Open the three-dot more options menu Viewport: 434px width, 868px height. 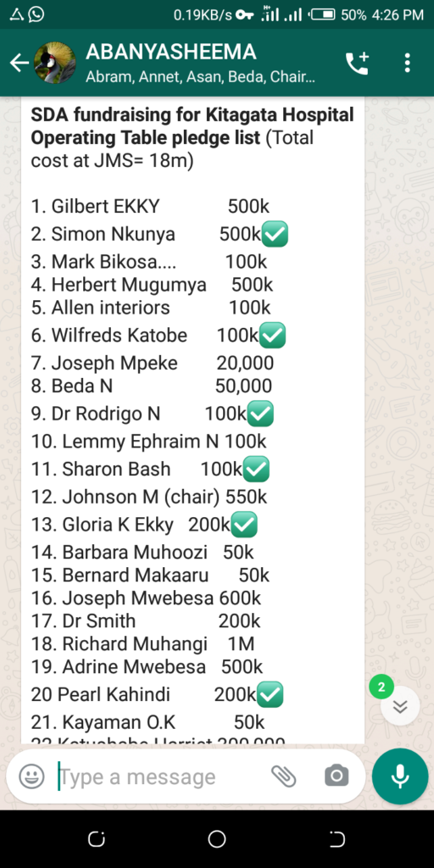(x=408, y=63)
